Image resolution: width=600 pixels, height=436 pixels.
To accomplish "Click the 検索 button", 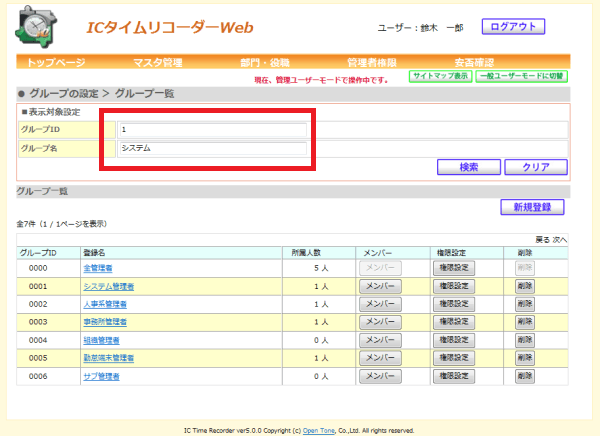I will (469, 167).
